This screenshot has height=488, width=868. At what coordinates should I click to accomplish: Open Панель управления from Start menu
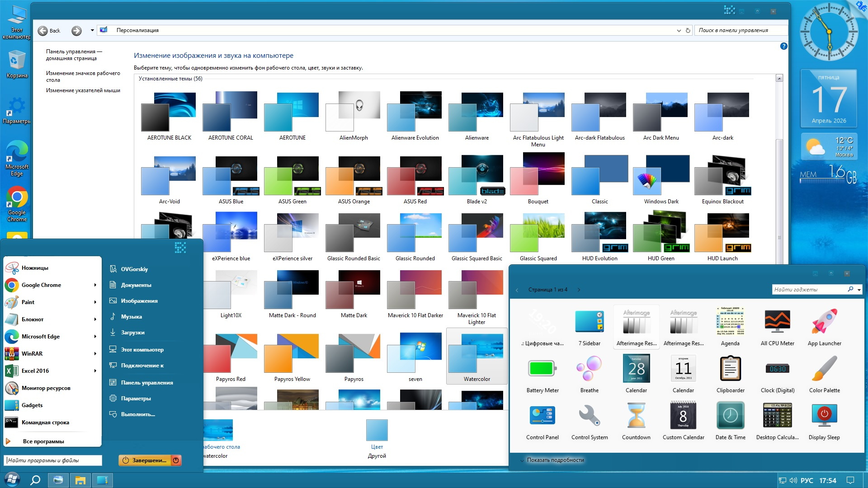coord(146,383)
